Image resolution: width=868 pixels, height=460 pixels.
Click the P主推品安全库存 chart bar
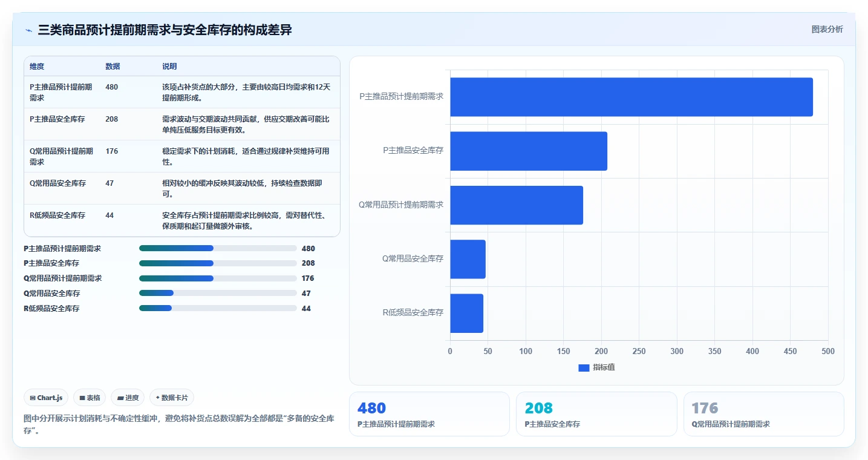point(529,151)
